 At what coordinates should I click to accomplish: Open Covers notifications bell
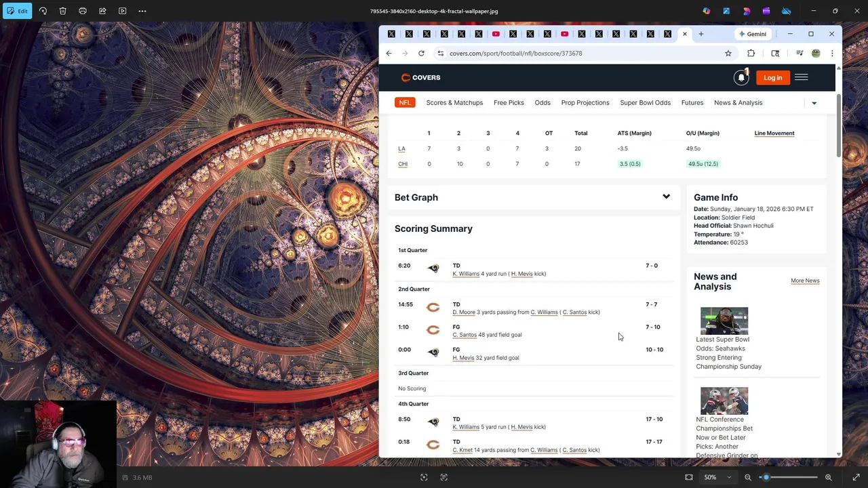coord(741,78)
